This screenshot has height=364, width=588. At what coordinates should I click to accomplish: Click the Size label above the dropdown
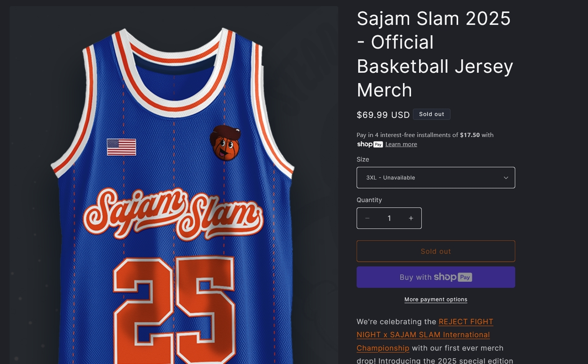tap(363, 159)
